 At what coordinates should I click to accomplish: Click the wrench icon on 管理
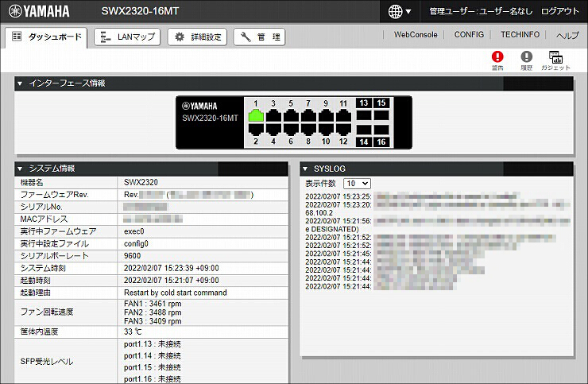[x=246, y=37]
